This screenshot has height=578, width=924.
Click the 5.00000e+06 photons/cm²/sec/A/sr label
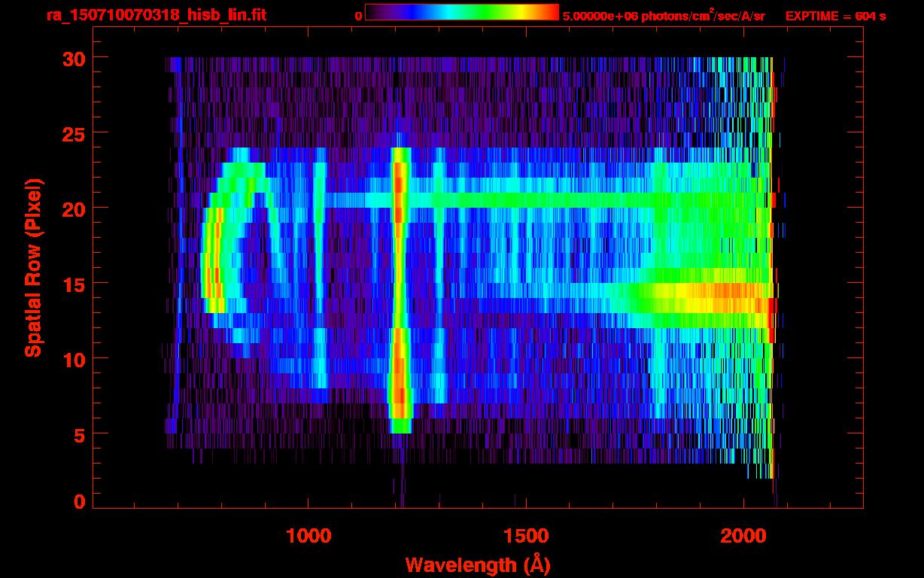[x=664, y=16]
